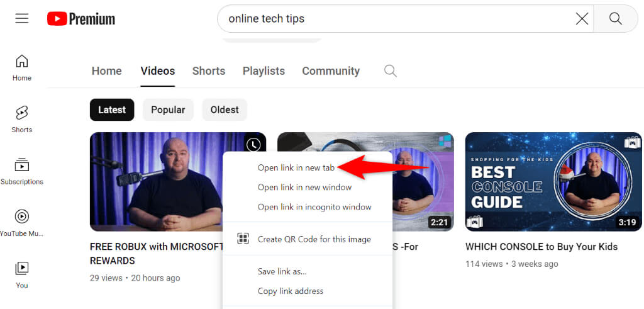Click the YouTube Premium logo
This screenshot has height=309, width=644.
coord(81,19)
